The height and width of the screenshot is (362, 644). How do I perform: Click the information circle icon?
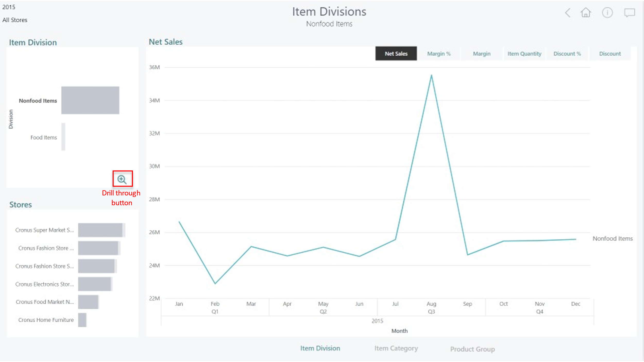tap(607, 13)
